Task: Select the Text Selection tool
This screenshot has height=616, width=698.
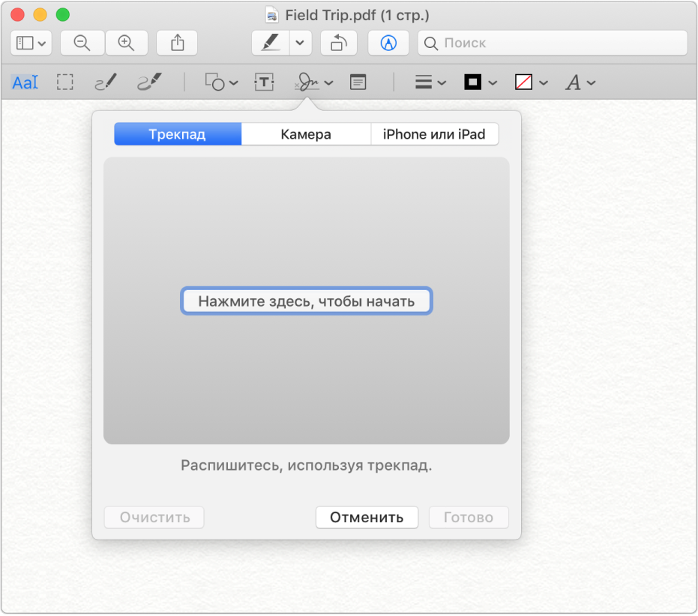Action: point(25,82)
